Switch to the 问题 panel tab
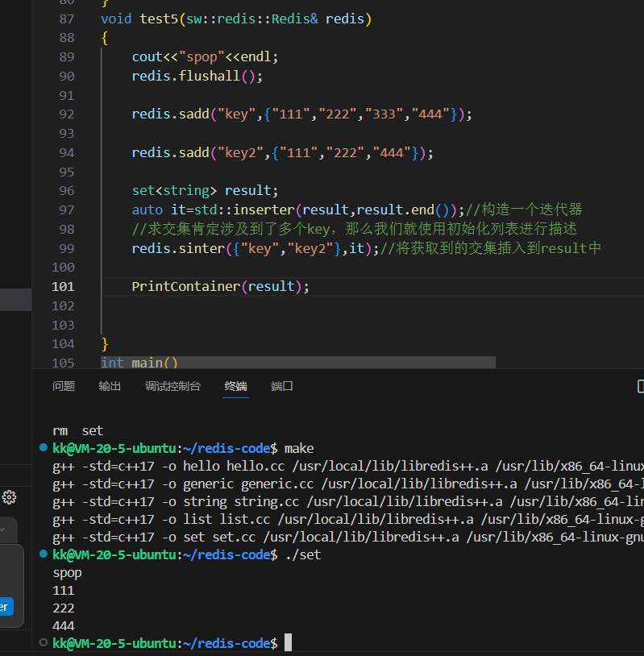Viewport: 644px width, 656px height. click(x=64, y=386)
